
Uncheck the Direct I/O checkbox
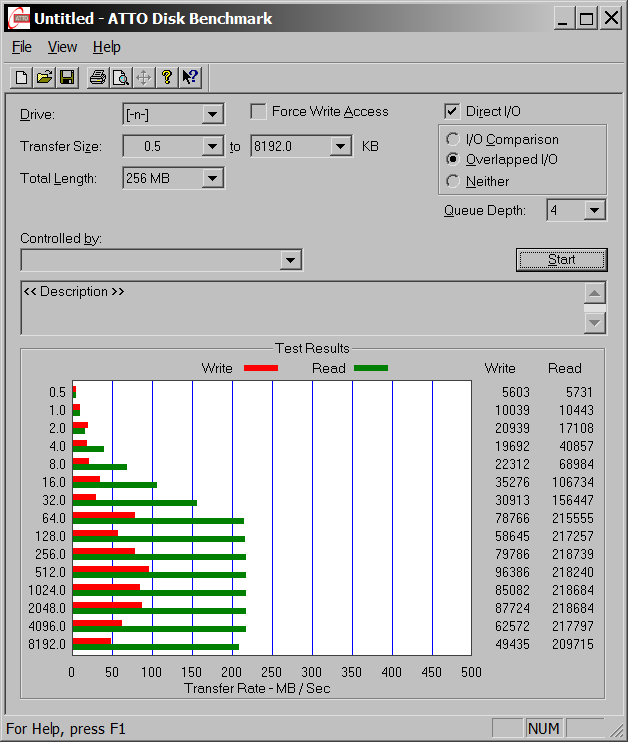point(452,112)
